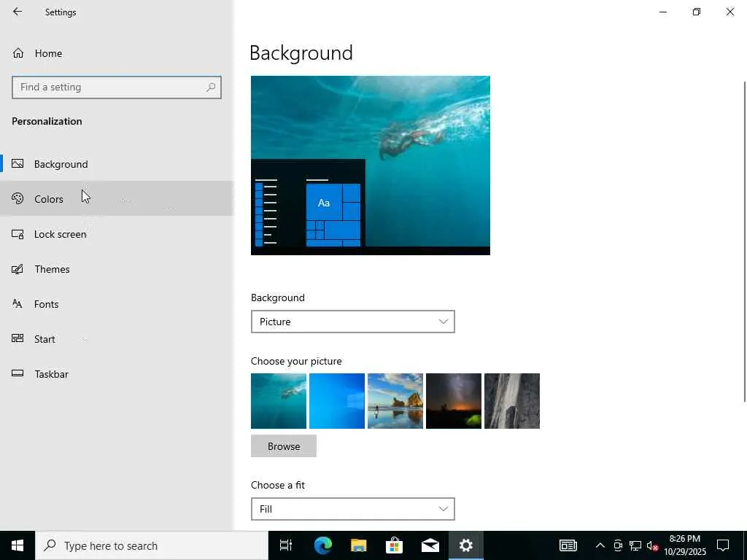Open the Windows Start button
This screenshot has height=560, width=747.
(18, 545)
